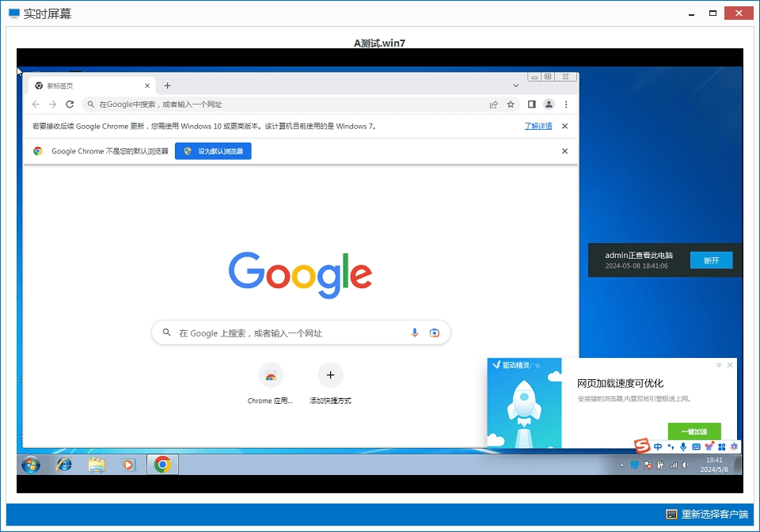Bookmark this page with the star icon
Screen dimensions: 760x532
511,104
